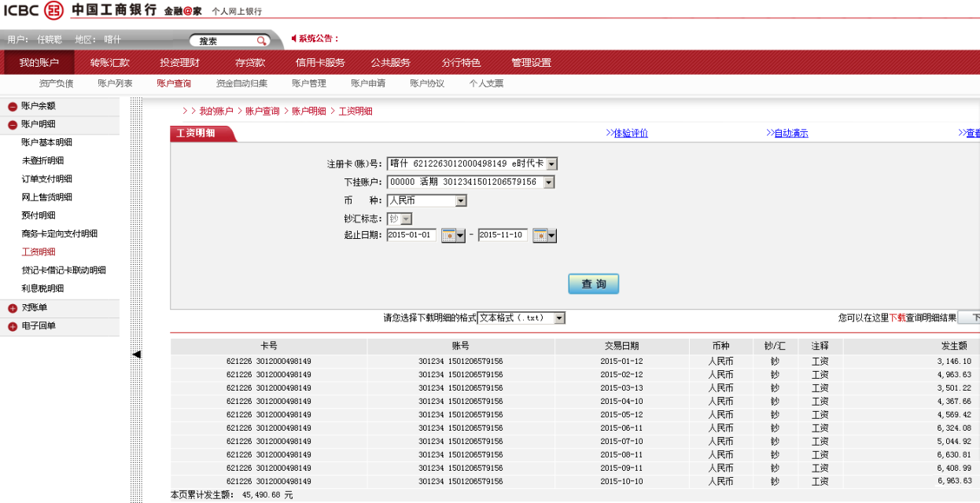The image size is (980, 503).
Task: Collapse the 账户余额 section icon
Action: point(13,107)
